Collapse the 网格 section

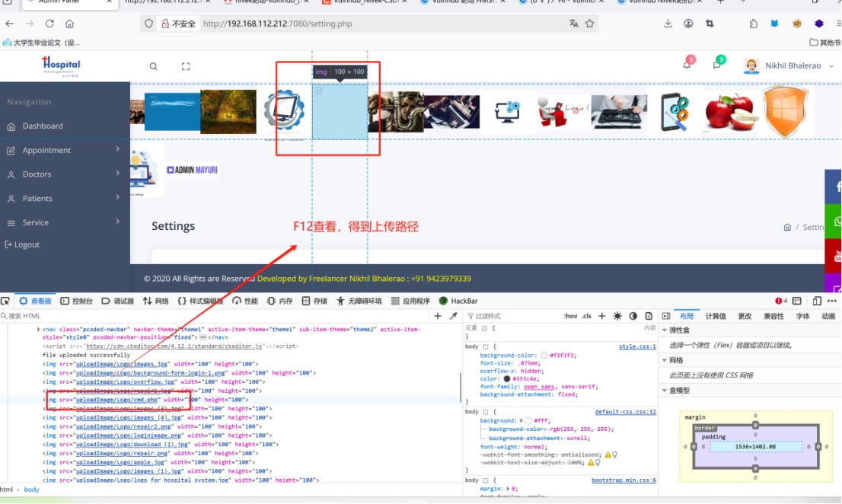(665, 360)
